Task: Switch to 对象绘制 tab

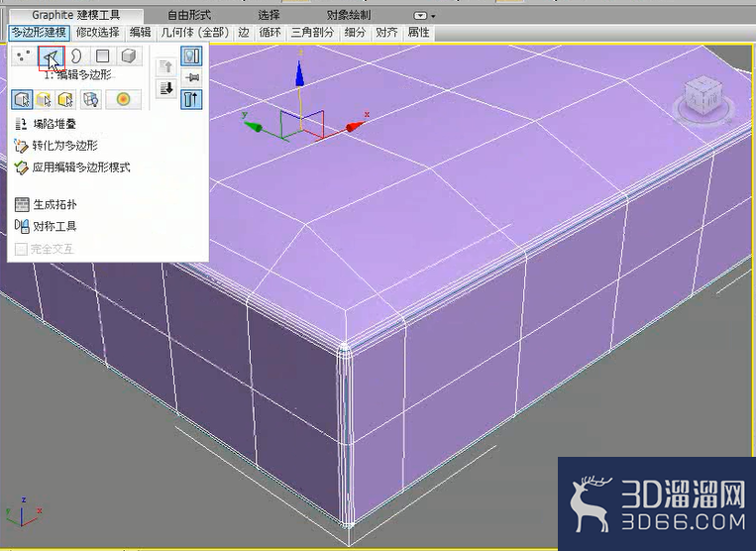Action: tap(349, 16)
